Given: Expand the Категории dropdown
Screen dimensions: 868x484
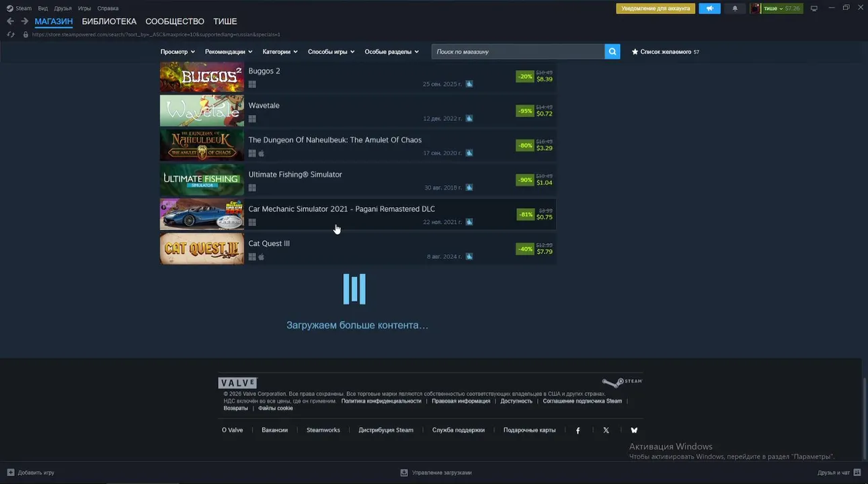Looking at the screenshot, I should coord(280,52).
